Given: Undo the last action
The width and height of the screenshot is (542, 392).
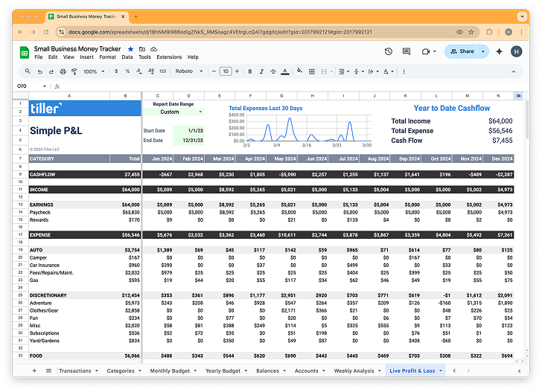Looking at the screenshot, I should click(x=40, y=71).
